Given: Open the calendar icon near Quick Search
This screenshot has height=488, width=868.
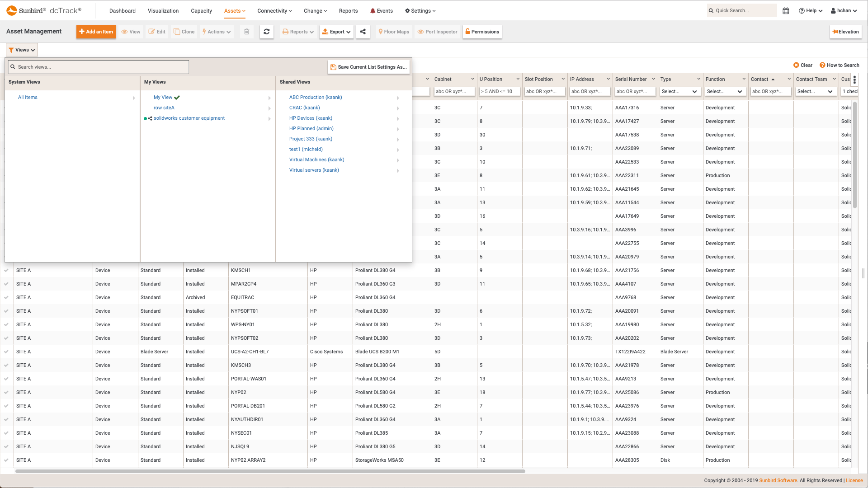Looking at the screenshot, I should click(786, 10).
